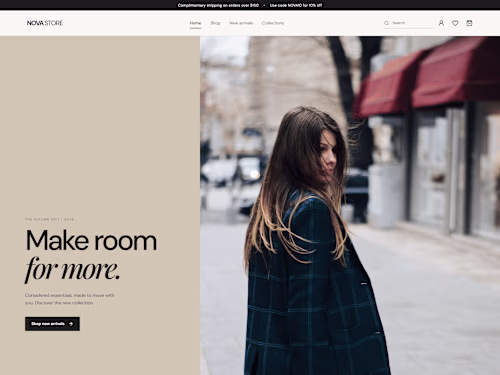Click the 'Considered essentials' description text
Viewport: 500px width, 375px height.
pos(70,299)
